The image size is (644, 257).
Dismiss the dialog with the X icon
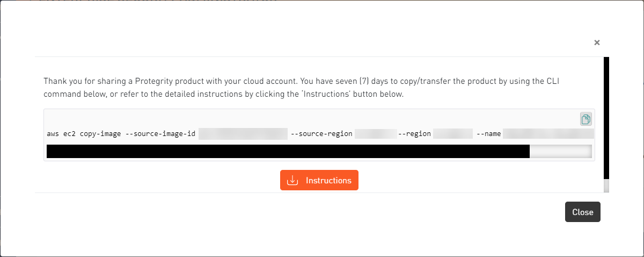tap(597, 42)
